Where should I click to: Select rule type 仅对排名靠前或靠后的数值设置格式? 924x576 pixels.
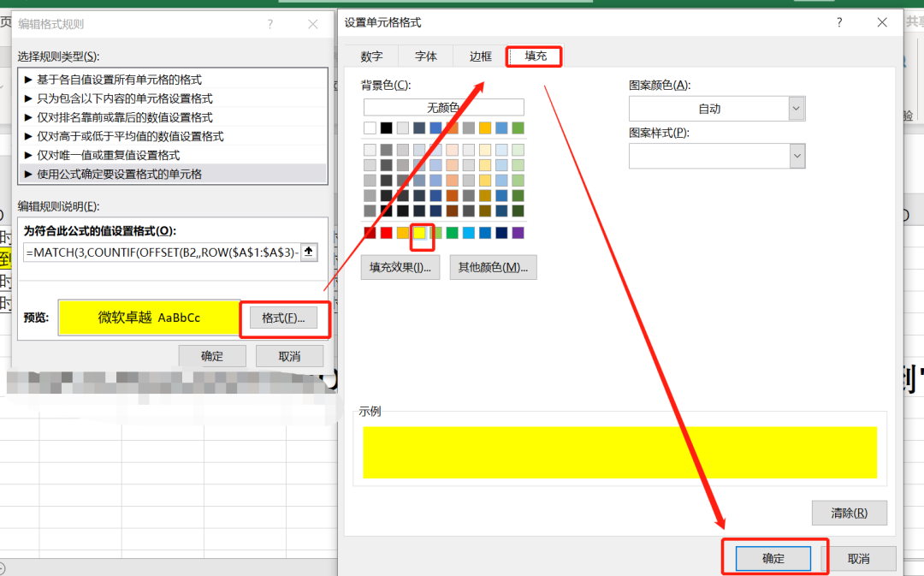(173, 117)
